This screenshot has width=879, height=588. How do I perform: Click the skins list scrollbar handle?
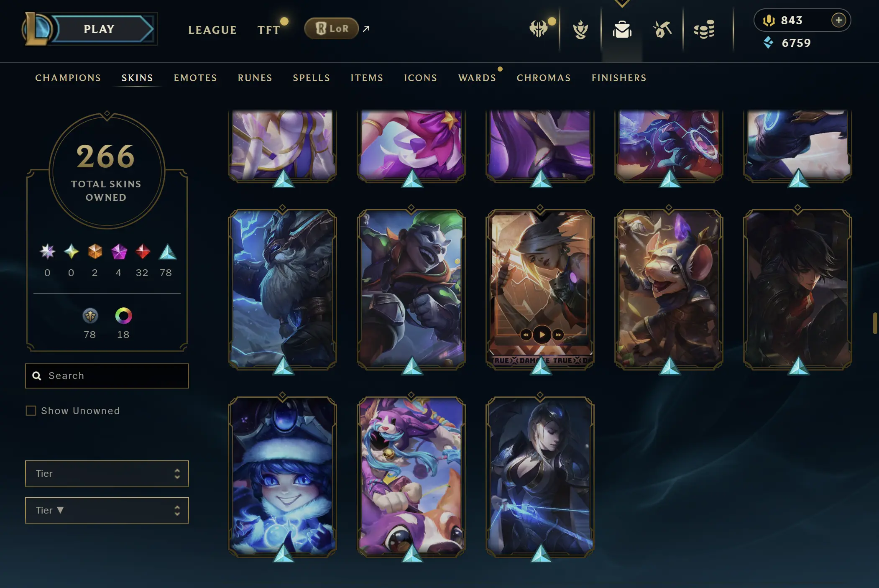[x=875, y=323]
